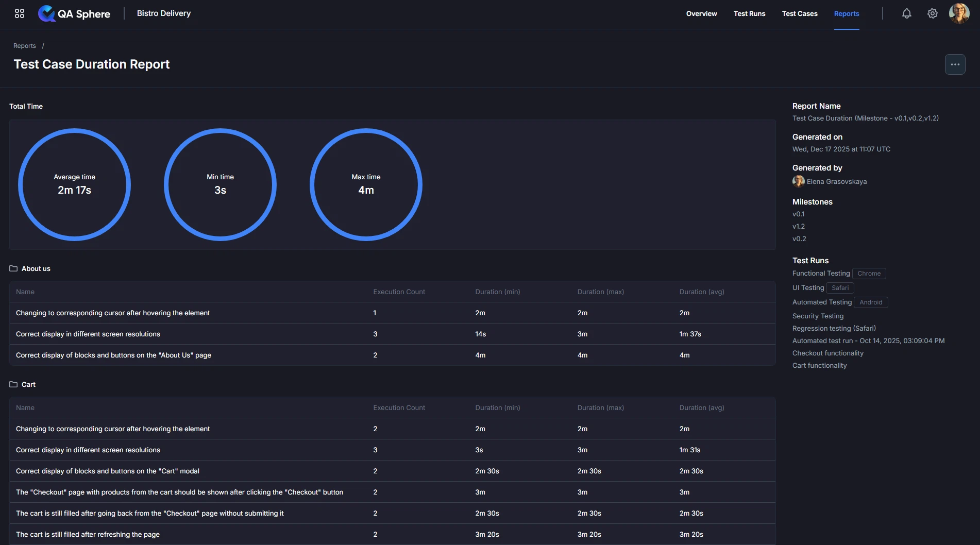
Task: Open the settings gear
Action: (x=932, y=13)
